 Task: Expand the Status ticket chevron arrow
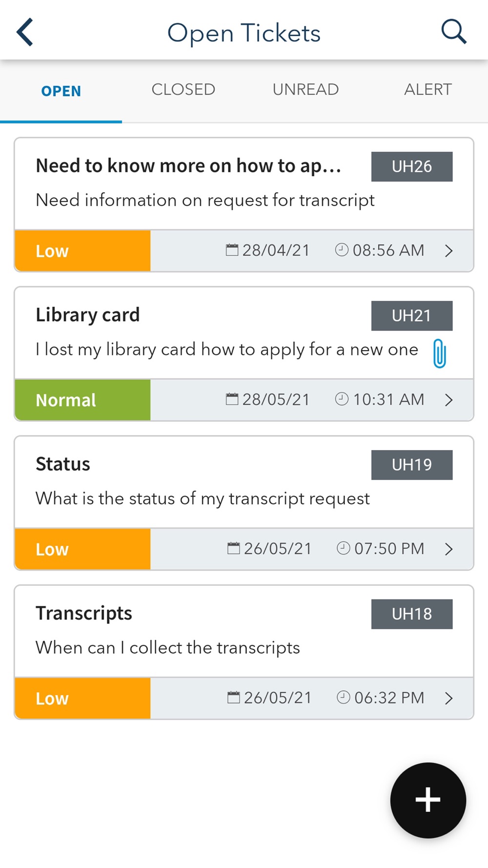coord(449,549)
